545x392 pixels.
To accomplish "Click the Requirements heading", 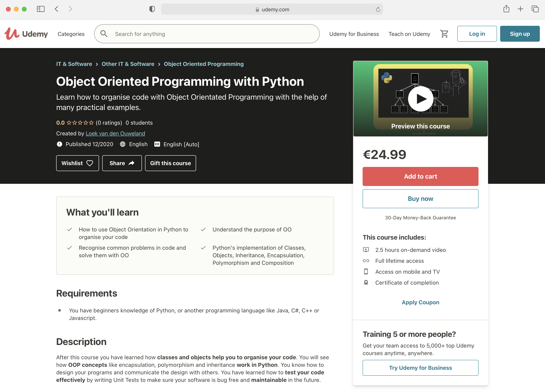I will (x=87, y=294).
